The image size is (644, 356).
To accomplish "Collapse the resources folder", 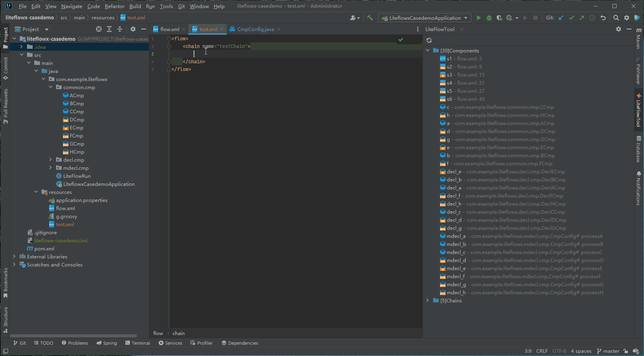I will (x=36, y=192).
